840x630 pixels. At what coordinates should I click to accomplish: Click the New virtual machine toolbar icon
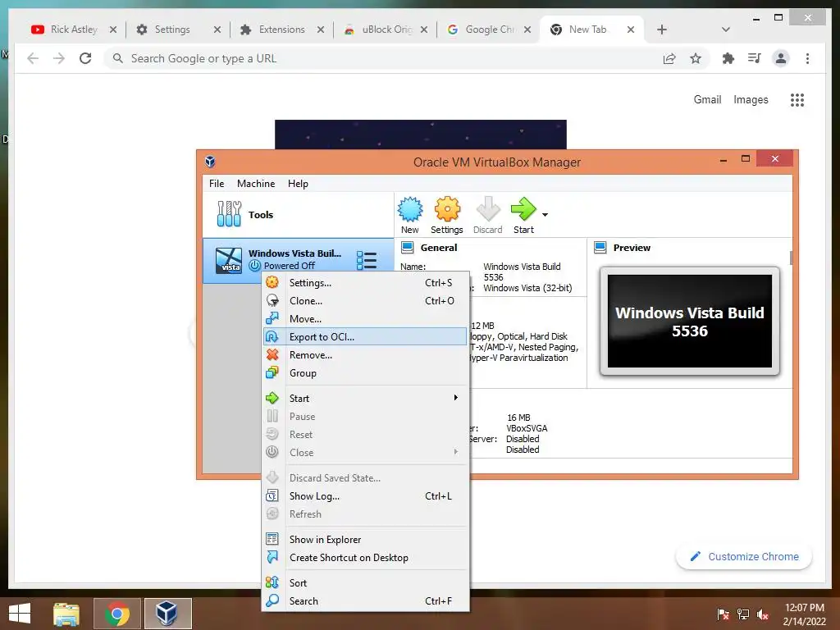coord(410,216)
